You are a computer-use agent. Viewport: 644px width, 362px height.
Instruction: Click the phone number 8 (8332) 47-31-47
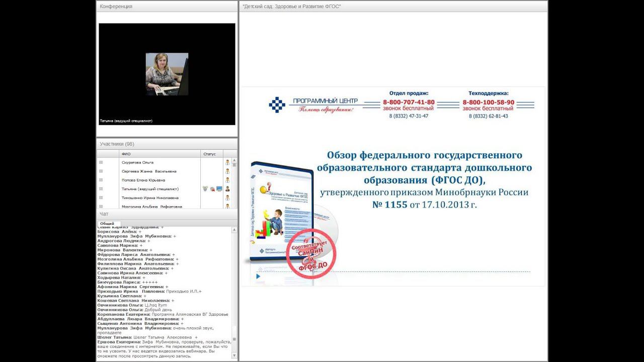pos(409,116)
